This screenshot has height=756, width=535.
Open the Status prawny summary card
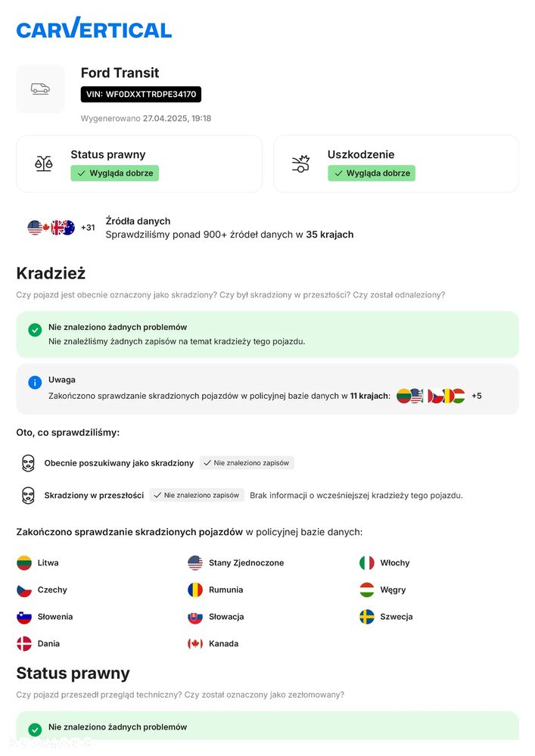[139, 163]
